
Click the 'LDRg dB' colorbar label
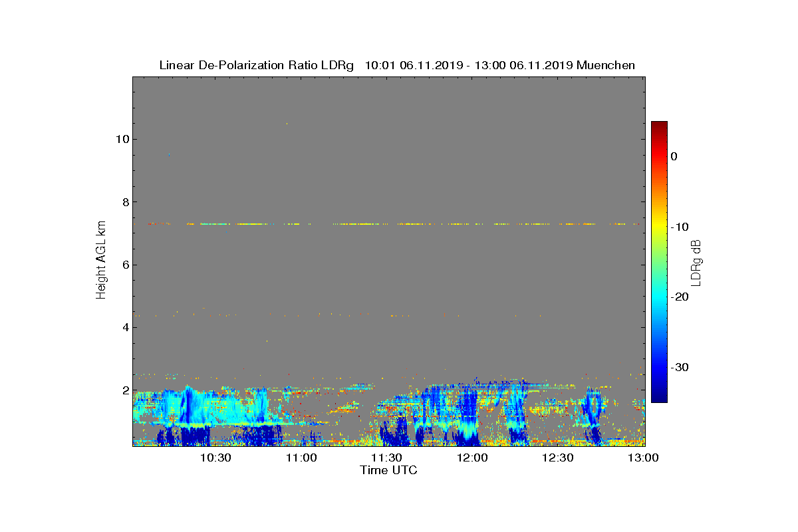coord(696,262)
